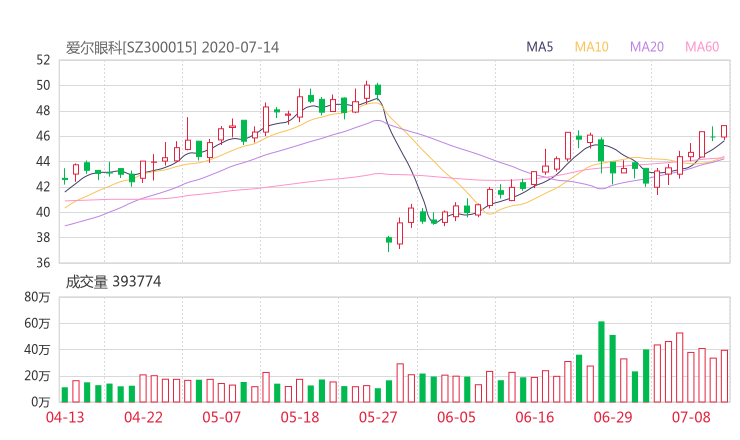Select the last red candlestick on right
This screenshot has height=440, width=740.
click(x=724, y=131)
